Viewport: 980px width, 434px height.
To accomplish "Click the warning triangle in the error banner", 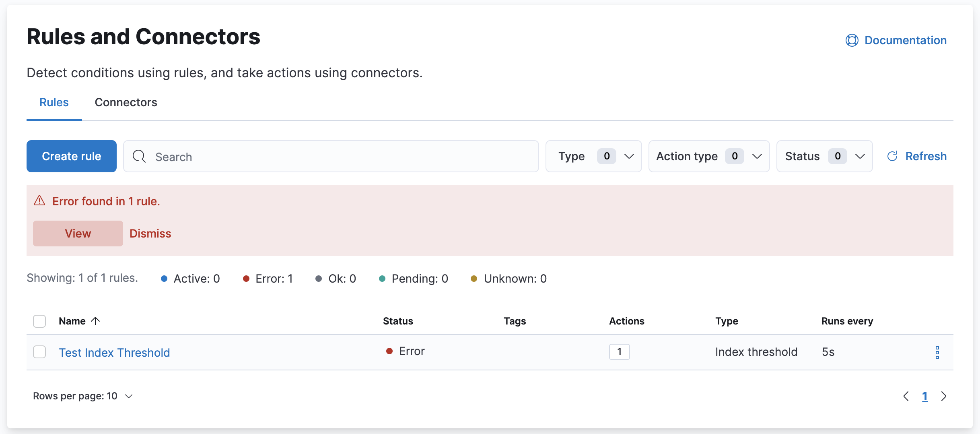I will pyautogui.click(x=39, y=200).
